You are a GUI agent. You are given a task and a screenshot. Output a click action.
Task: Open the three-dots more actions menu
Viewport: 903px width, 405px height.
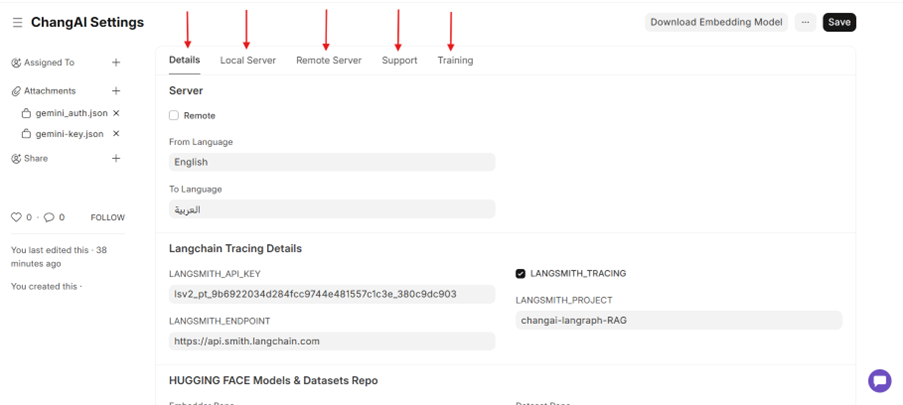pyautogui.click(x=805, y=22)
